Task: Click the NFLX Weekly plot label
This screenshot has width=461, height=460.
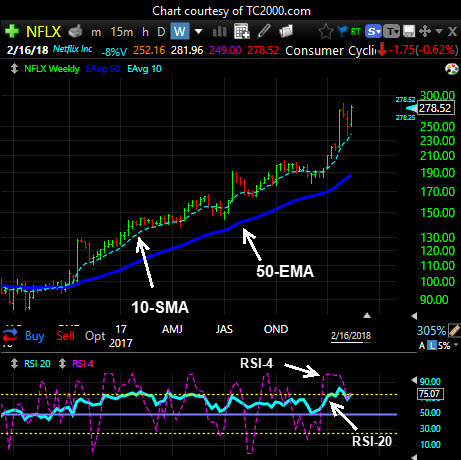Action: 52,69
